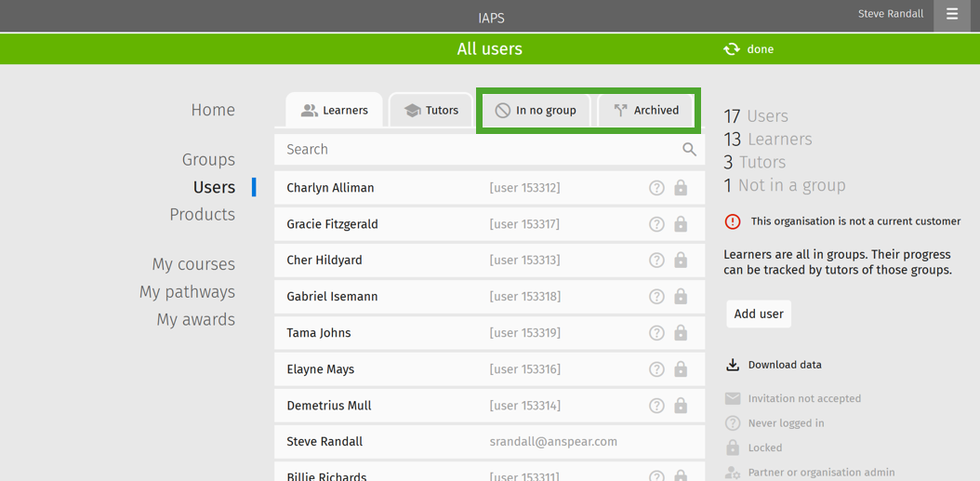Click lock icon on Elayne Mays row
This screenshot has width=980, height=481.
[x=681, y=369]
